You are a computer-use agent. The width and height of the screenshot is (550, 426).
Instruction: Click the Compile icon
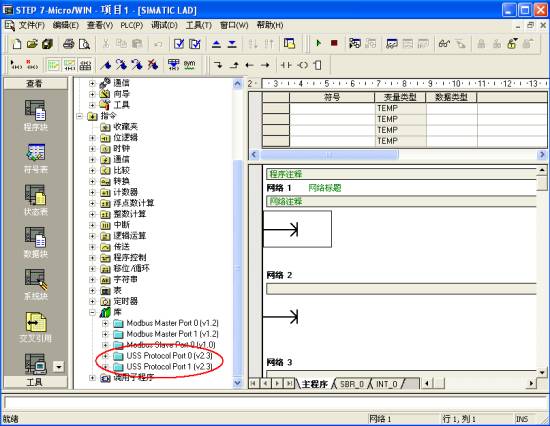tap(179, 44)
